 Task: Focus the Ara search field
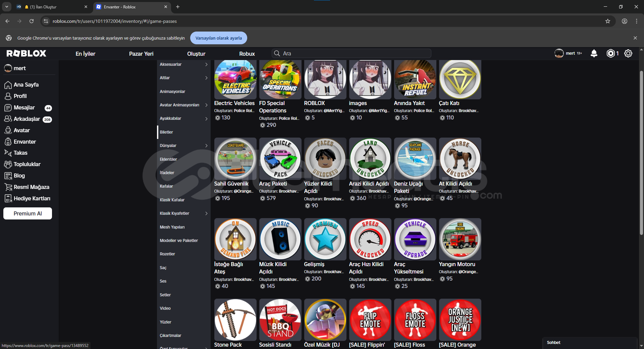click(351, 53)
